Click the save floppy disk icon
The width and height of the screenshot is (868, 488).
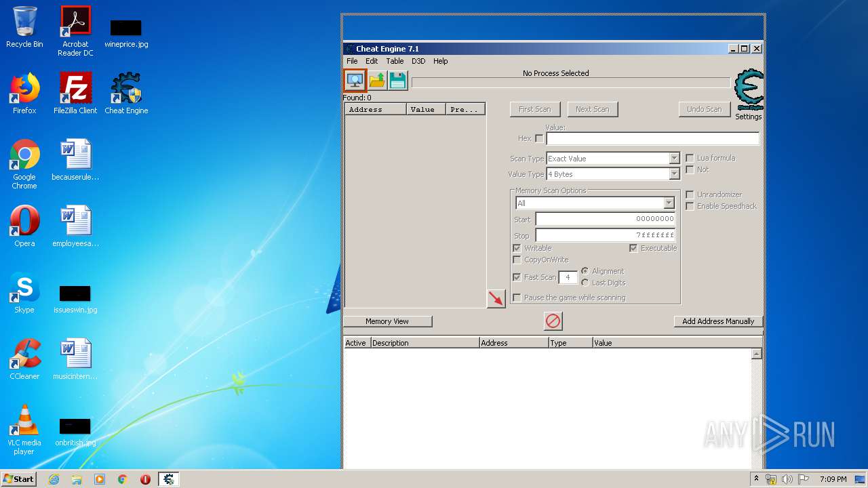[x=398, y=81]
